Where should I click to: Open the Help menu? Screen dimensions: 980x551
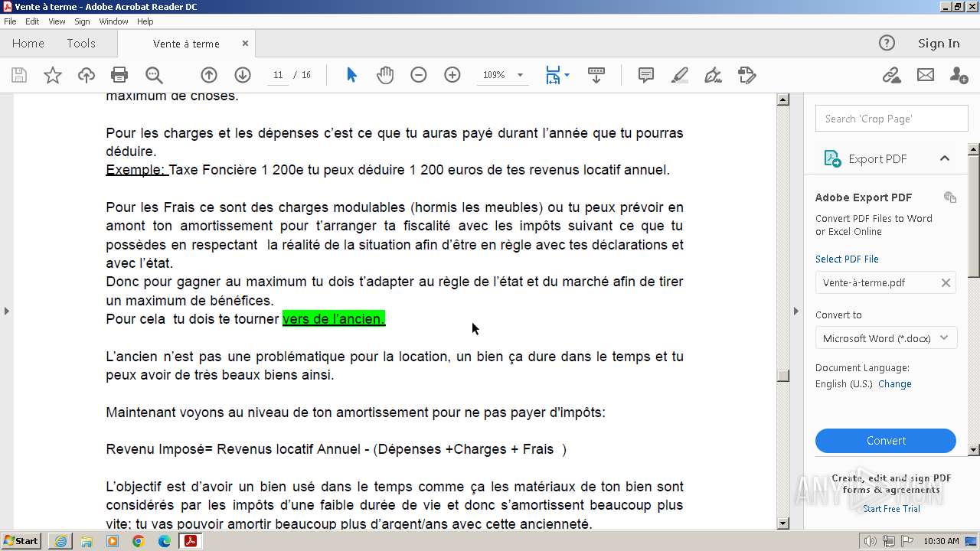[x=145, y=21]
